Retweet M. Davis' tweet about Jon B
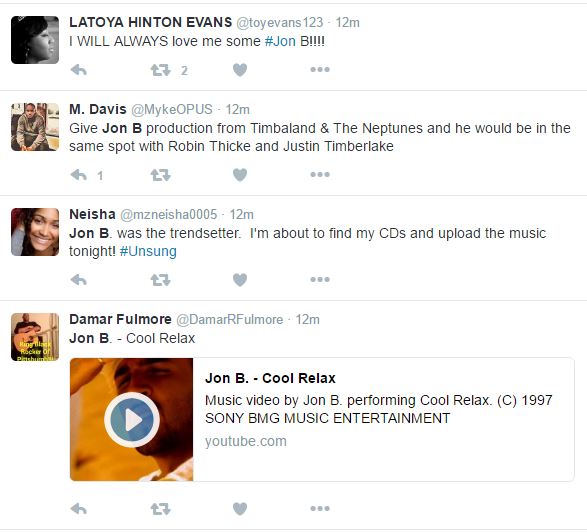587x532 pixels. 160,175
